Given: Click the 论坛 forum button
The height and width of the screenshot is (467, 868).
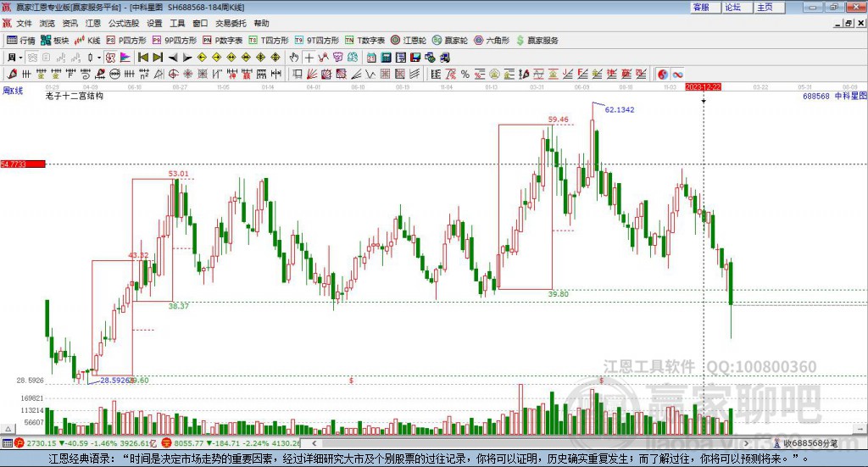Looking at the screenshot, I should [737, 7].
